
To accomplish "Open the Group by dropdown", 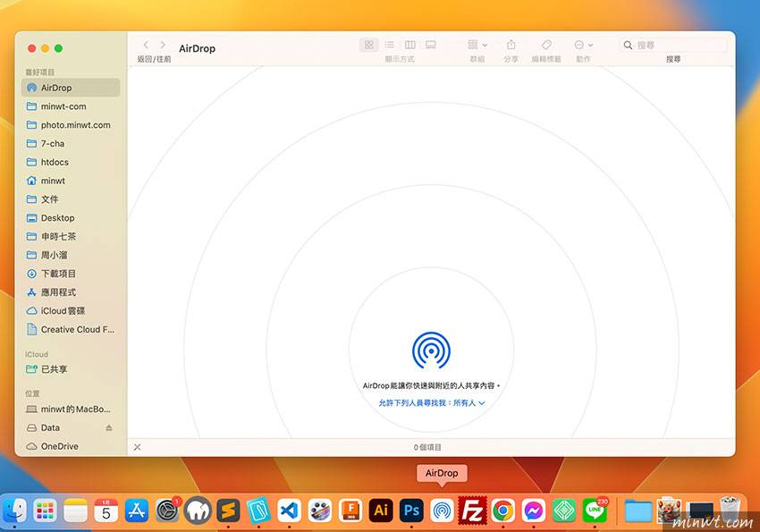I will [x=477, y=45].
